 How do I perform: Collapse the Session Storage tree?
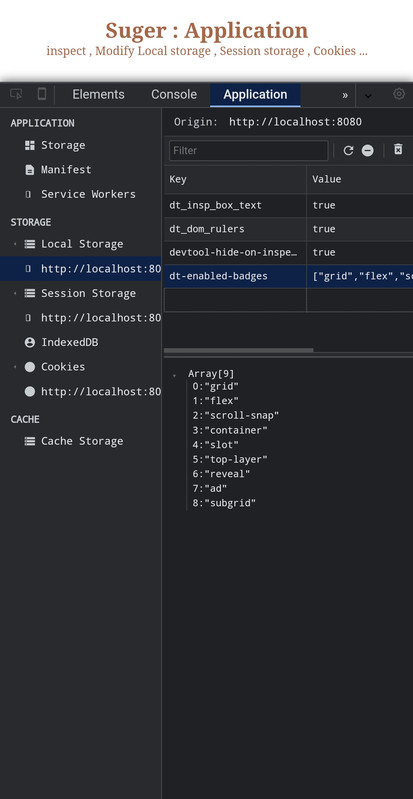[15, 294]
